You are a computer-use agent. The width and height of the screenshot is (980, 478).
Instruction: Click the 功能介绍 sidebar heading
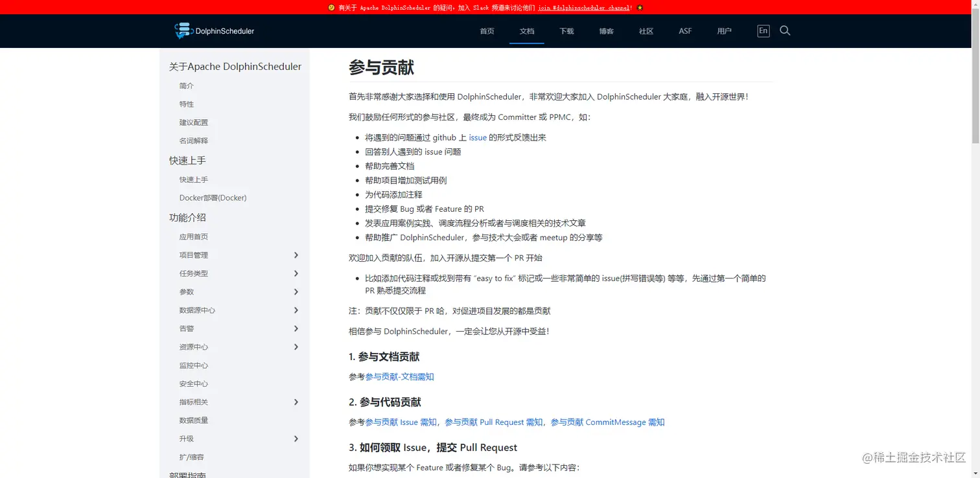[x=187, y=218]
